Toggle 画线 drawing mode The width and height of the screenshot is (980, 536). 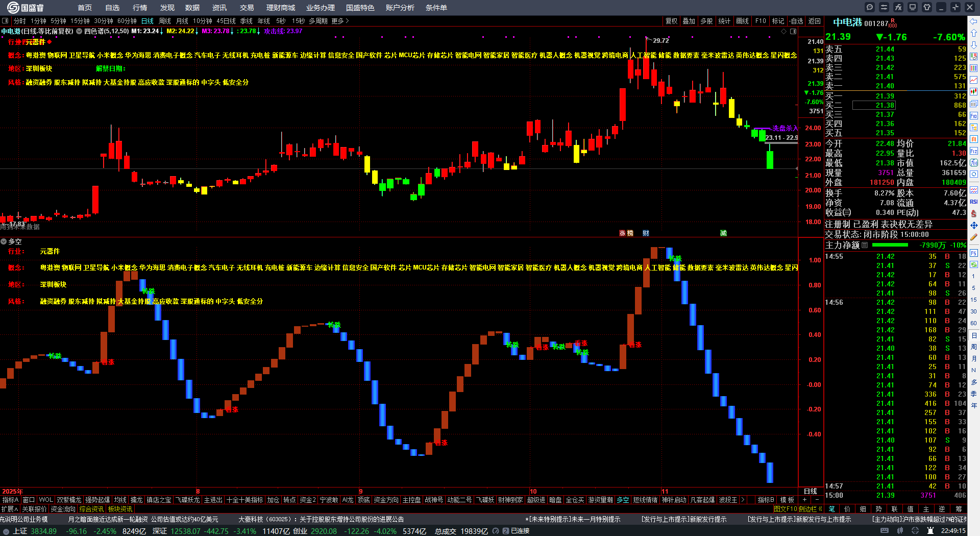[742, 21]
